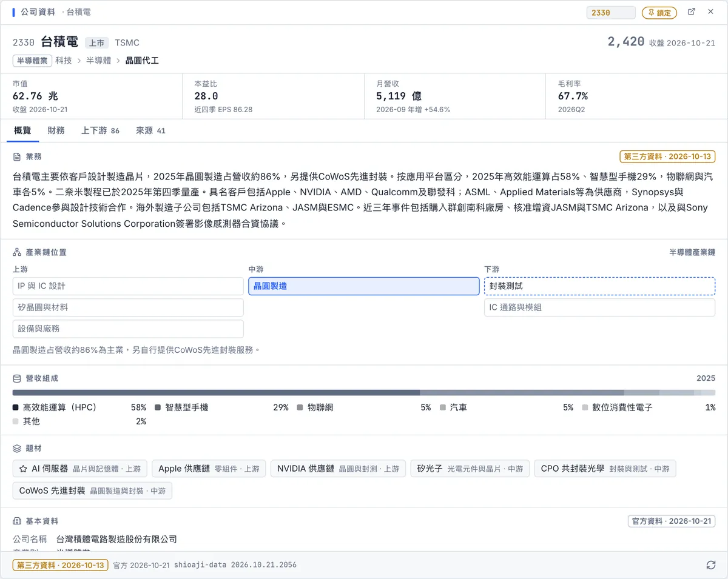This screenshot has width=728, height=579.
Task: Switch to the 來源 tab
Action: tap(150, 130)
